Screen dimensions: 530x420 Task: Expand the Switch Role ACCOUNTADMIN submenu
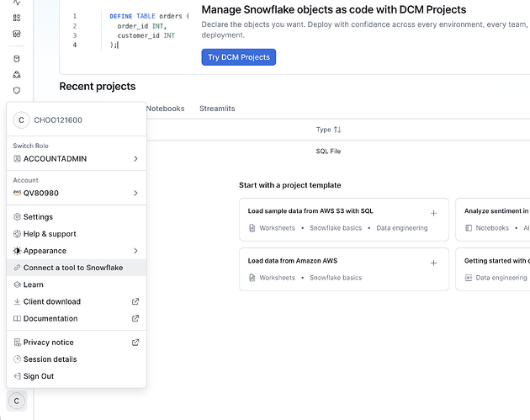tap(77, 158)
